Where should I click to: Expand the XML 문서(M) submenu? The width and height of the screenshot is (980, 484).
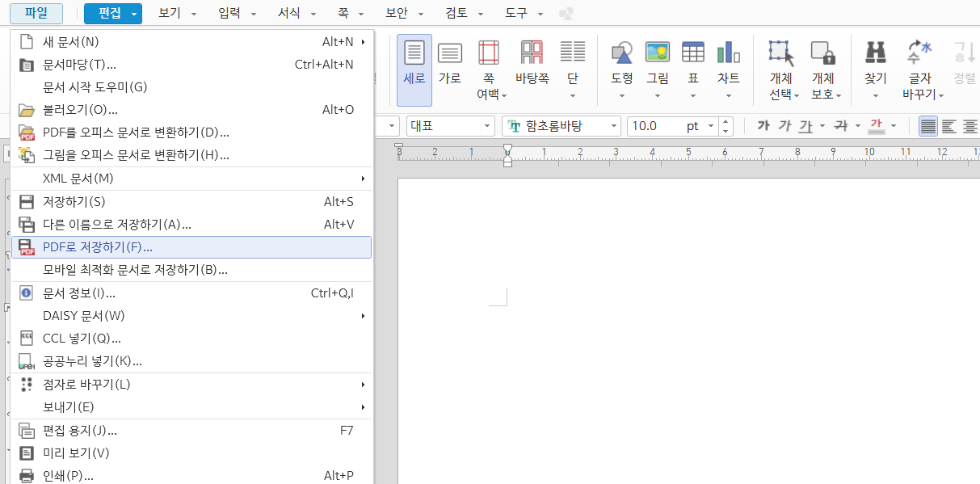(x=191, y=179)
